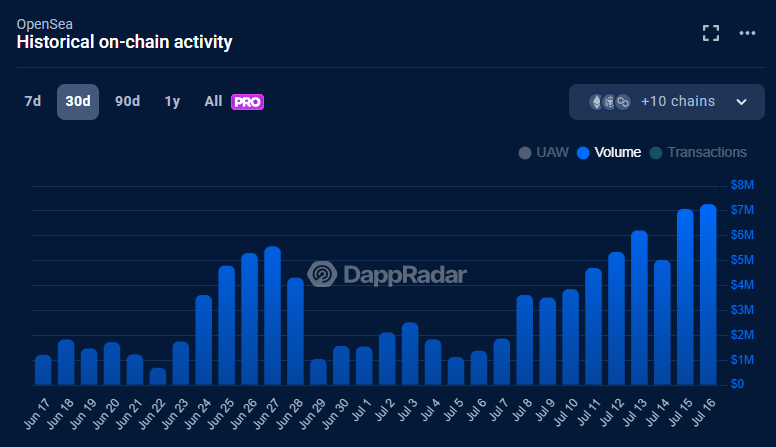Click the Jul 12 volume bar
776x447 pixels.
[x=616, y=319]
